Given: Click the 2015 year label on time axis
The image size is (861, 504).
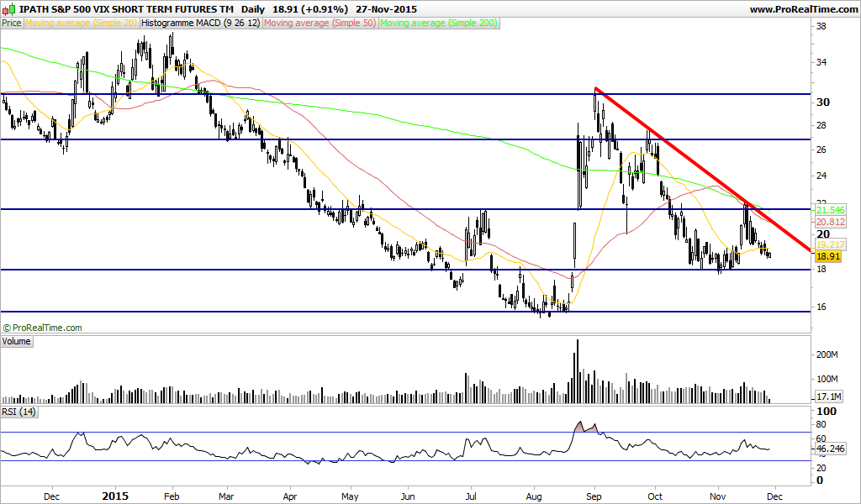Looking at the screenshot, I should click(x=116, y=496).
